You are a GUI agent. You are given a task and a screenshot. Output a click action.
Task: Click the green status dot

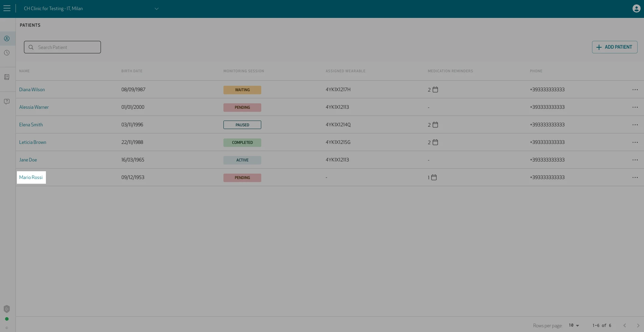[7, 319]
